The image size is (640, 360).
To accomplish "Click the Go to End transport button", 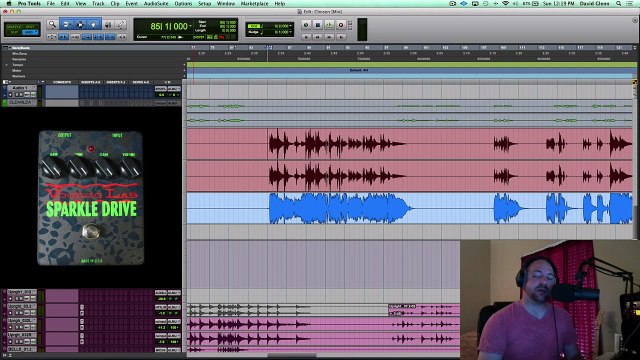I will (341, 37).
